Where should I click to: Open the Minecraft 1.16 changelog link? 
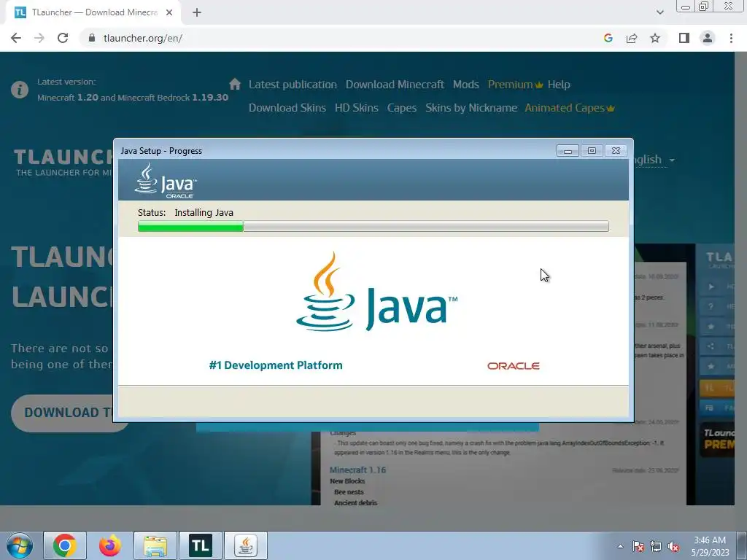(x=357, y=470)
